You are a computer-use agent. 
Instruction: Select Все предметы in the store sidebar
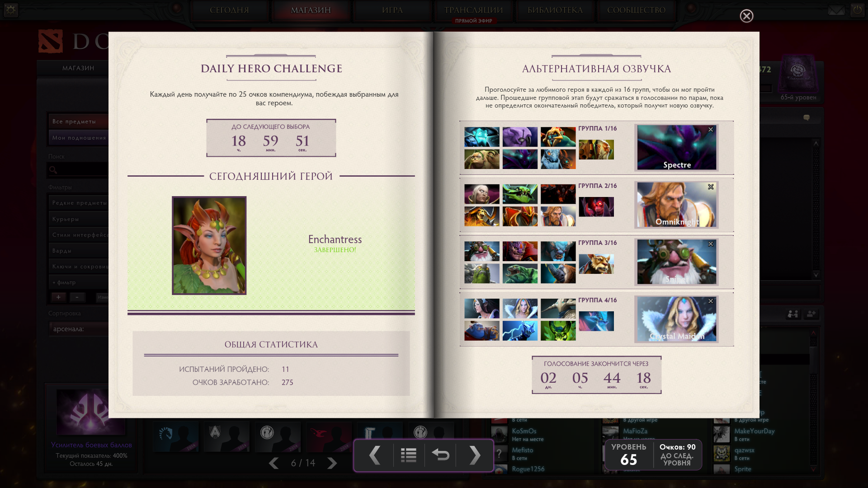pyautogui.click(x=78, y=121)
